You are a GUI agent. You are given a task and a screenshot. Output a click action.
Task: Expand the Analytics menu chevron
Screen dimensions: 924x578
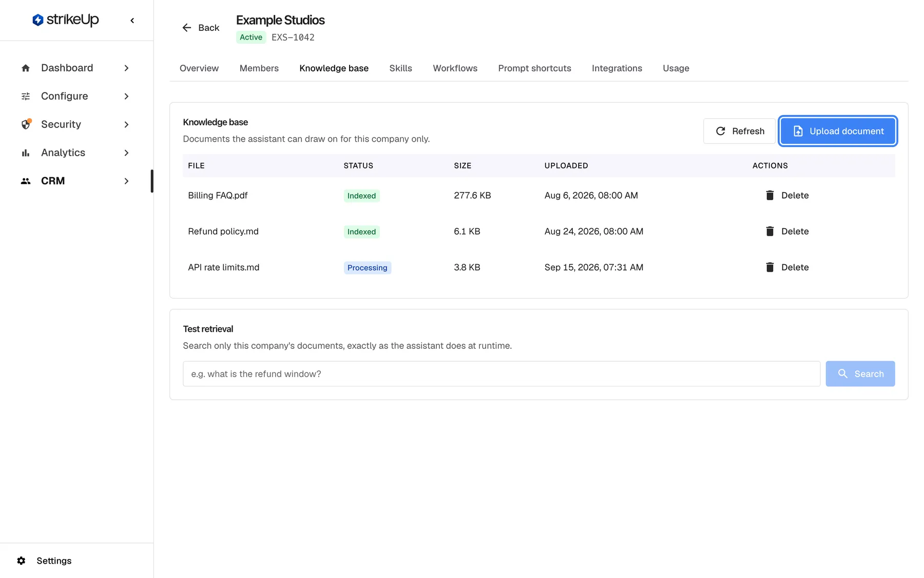point(126,153)
